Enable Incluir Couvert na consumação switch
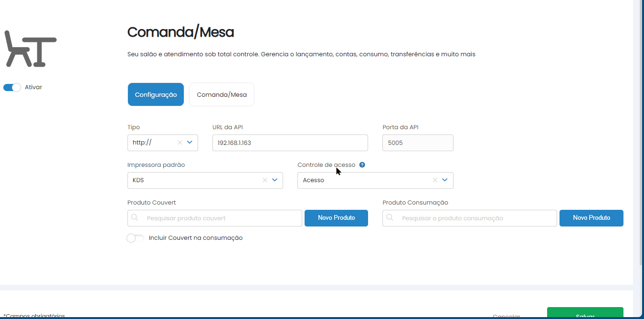This screenshot has width=644, height=319. tap(135, 238)
